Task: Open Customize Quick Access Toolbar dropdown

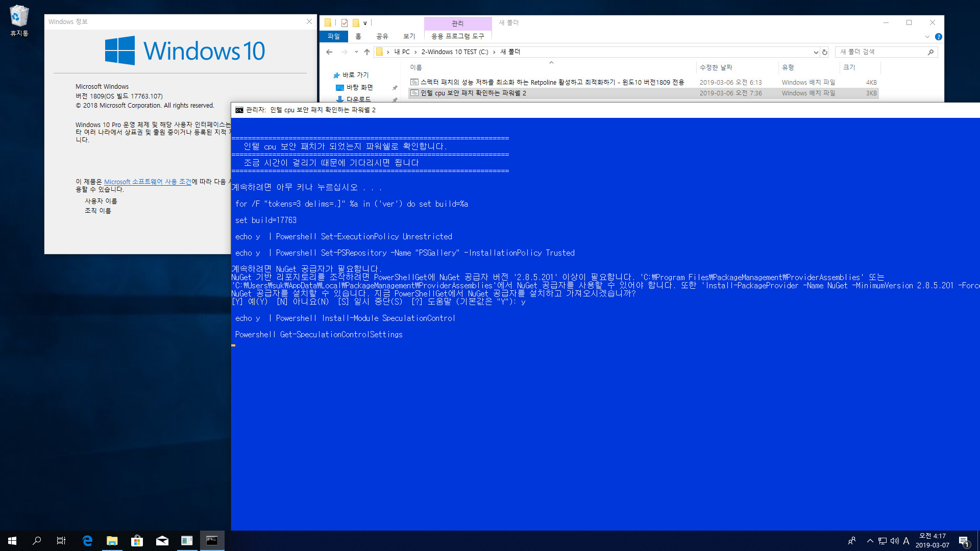Action: [x=365, y=23]
